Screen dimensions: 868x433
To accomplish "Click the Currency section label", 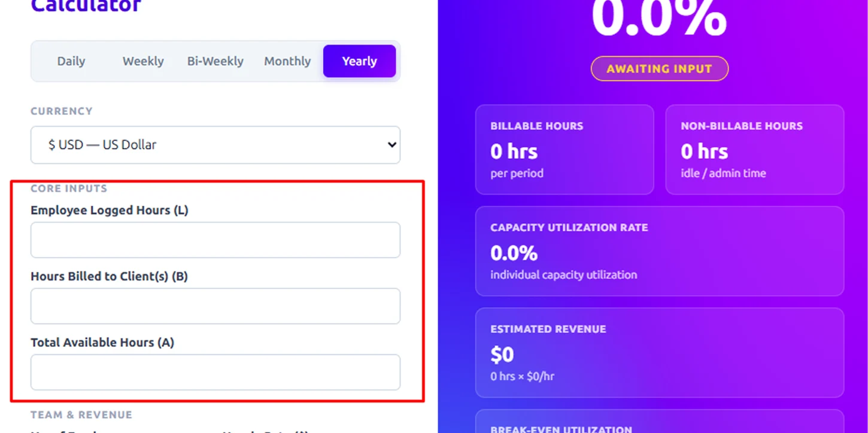I will (x=62, y=111).
